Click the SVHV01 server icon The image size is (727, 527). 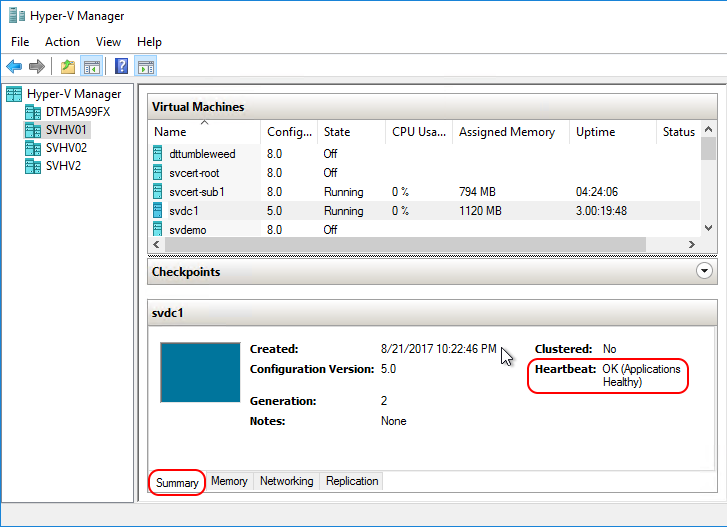point(33,130)
